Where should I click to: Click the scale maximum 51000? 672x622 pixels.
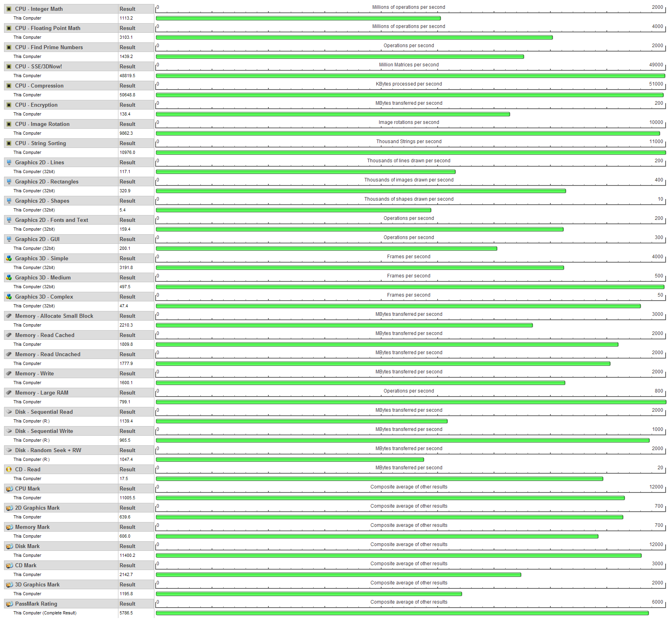click(656, 84)
